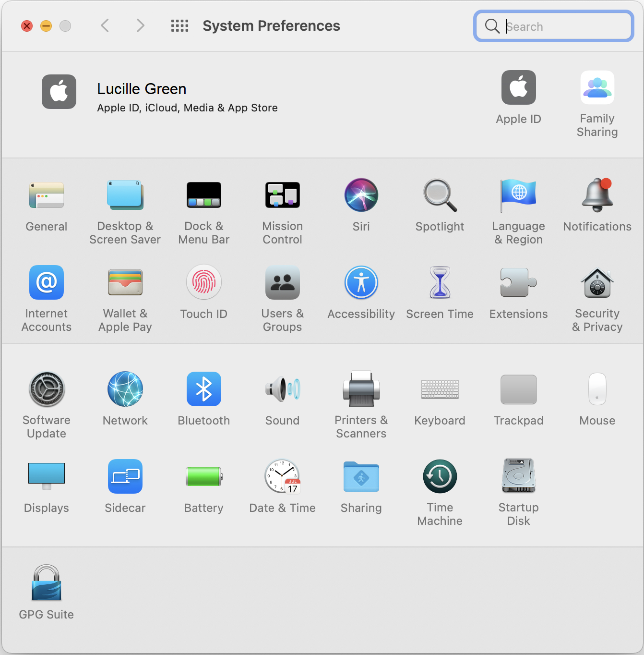The image size is (644, 655).
Task: Click Lucille Green's account avatar
Action: point(59,92)
